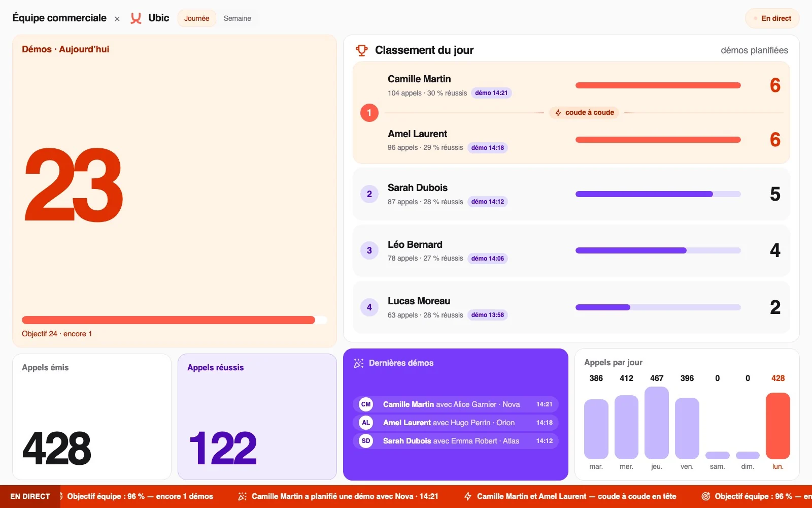The width and height of the screenshot is (812, 508).
Task: Click the démo 14:06 tag for Léo Bernard
Action: click(x=488, y=259)
